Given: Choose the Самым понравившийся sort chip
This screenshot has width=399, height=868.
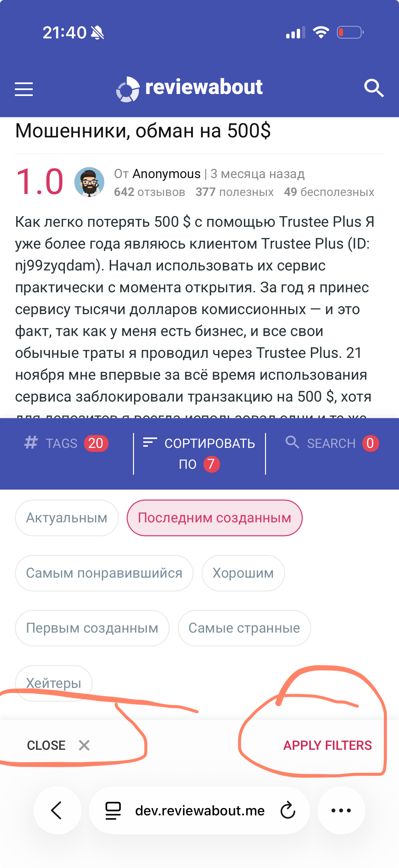Looking at the screenshot, I should pyautogui.click(x=104, y=573).
